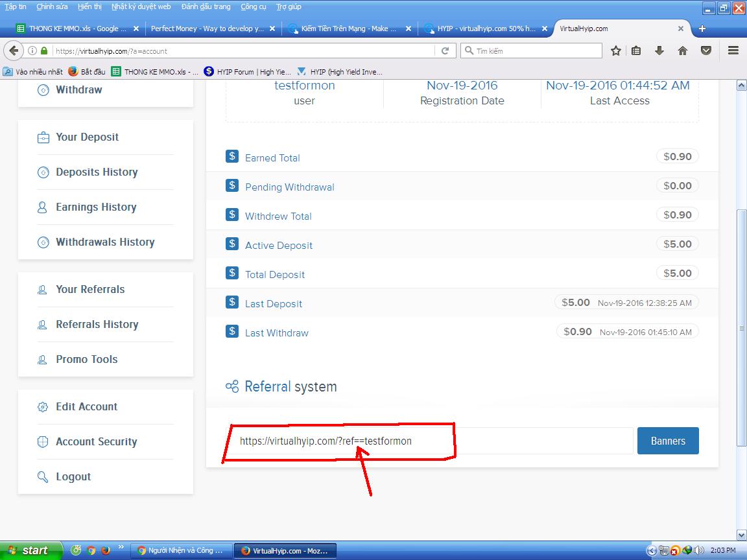747x560 pixels.
Task: Open the Chỉnh sửa menu
Action: (52, 6)
